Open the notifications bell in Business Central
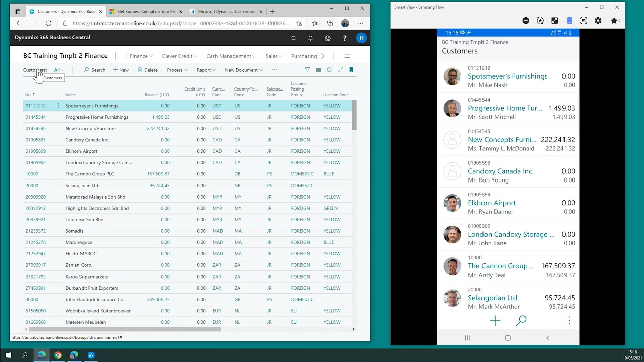Image resolution: width=644 pixels, height=362 pixels. [310, 38]
